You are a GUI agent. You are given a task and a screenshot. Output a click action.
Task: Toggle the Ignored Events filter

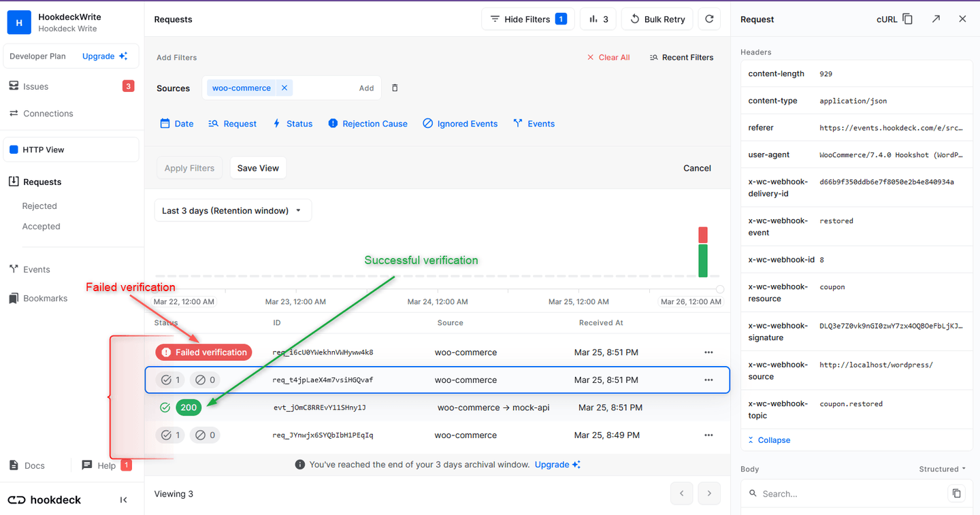coord(460,123)
